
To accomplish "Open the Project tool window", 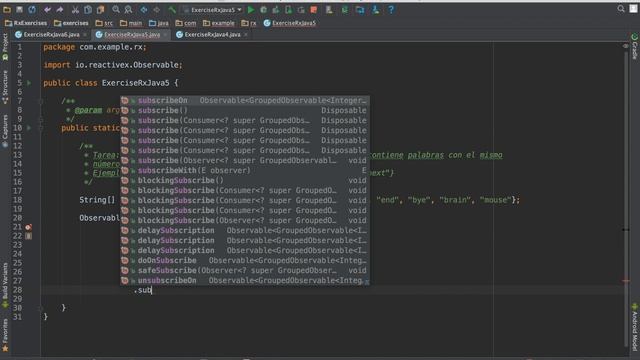I will 5,47.
